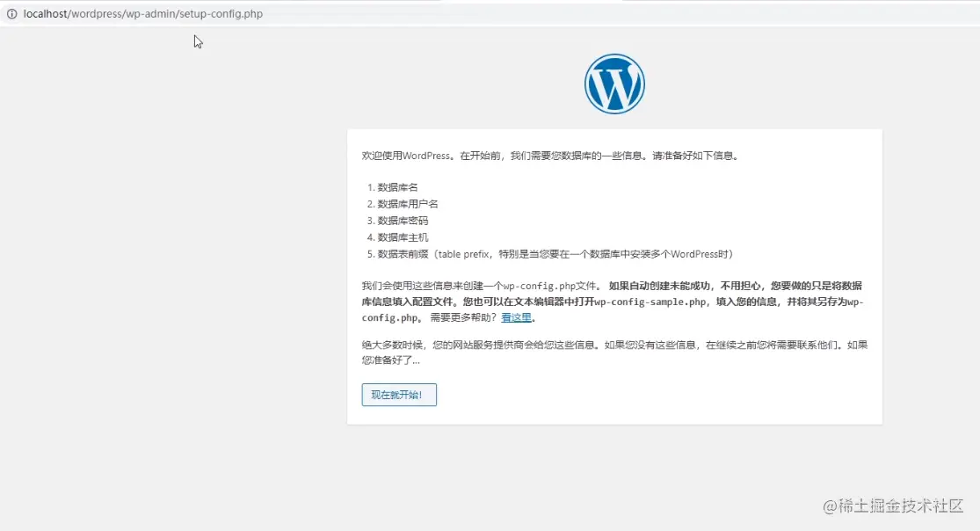980x531 pixels.
Task: Click the site information icon in address bar
Action: click(x=12, y=14)
